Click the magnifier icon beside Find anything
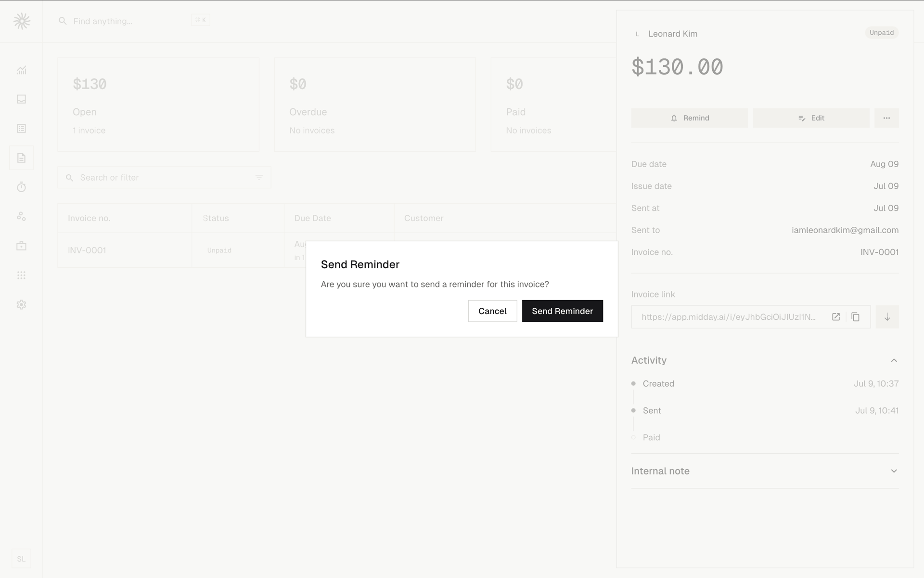This screenshot has height=578, width=924. pos(63,21)
